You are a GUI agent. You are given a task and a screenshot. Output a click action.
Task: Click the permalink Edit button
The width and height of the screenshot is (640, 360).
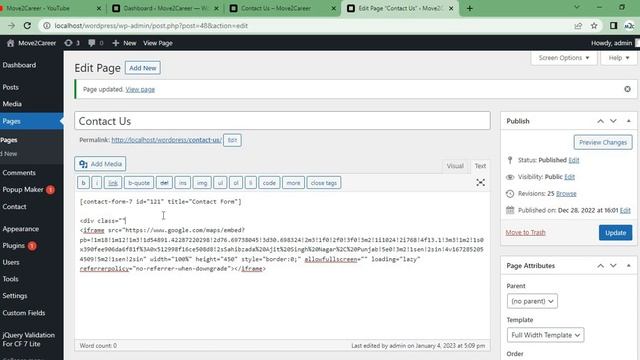coord(232,140)
